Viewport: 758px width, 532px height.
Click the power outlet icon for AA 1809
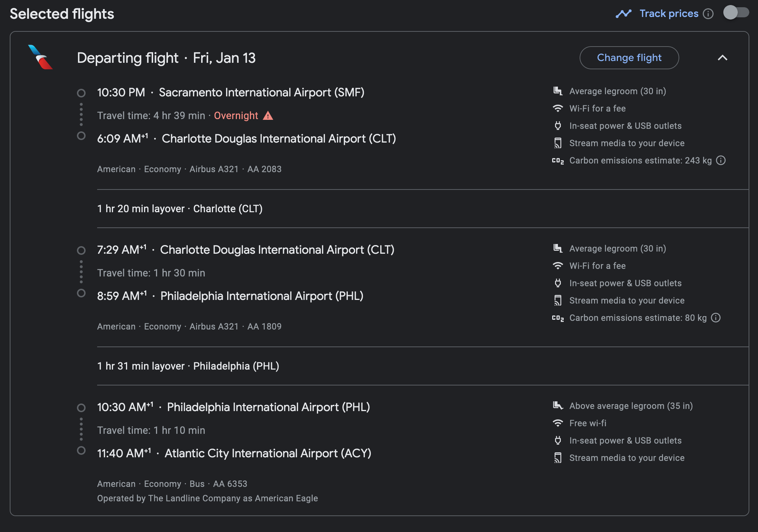point(558,283)
